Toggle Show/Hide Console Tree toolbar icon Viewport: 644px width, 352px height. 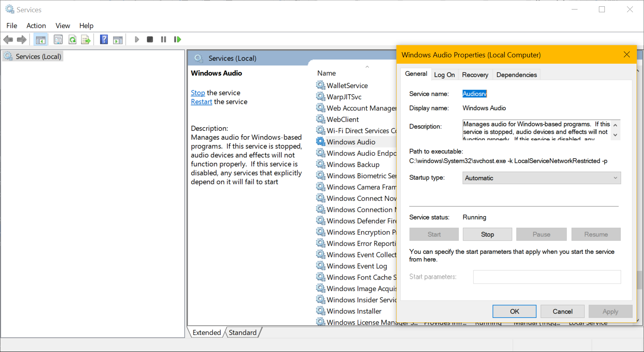click(x=40, y=40)
